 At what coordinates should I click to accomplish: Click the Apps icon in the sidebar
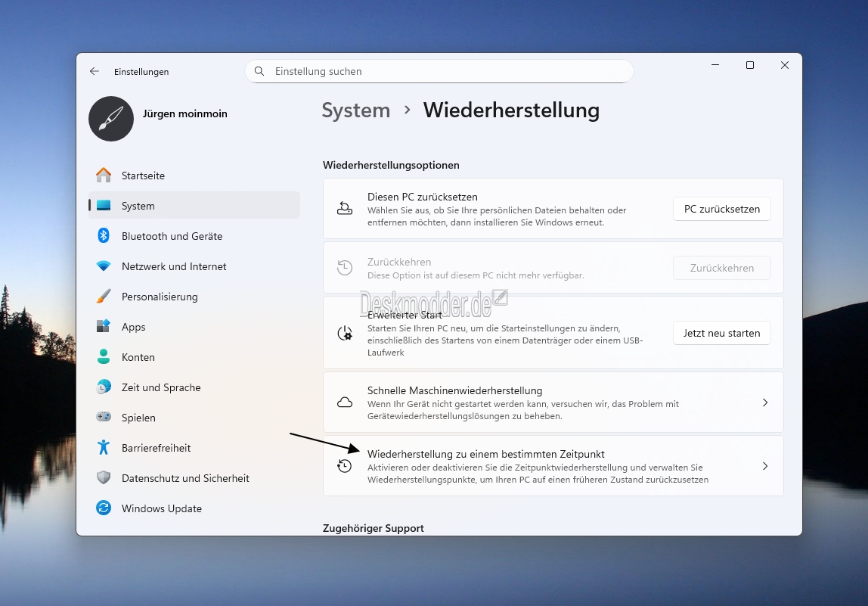tap(104, 327)
